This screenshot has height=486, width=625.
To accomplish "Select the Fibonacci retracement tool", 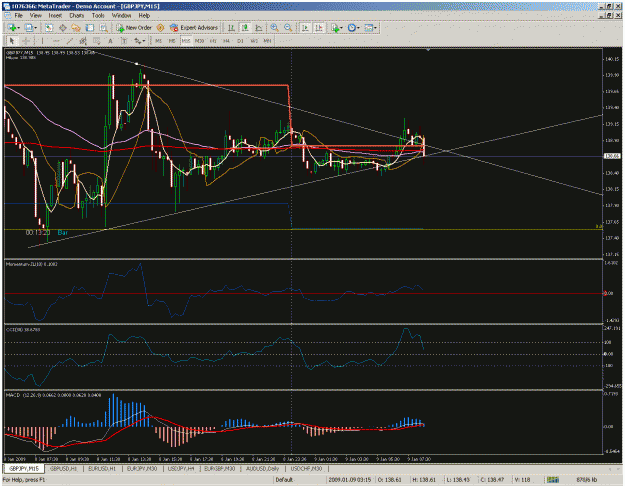I will click(96, 41).
